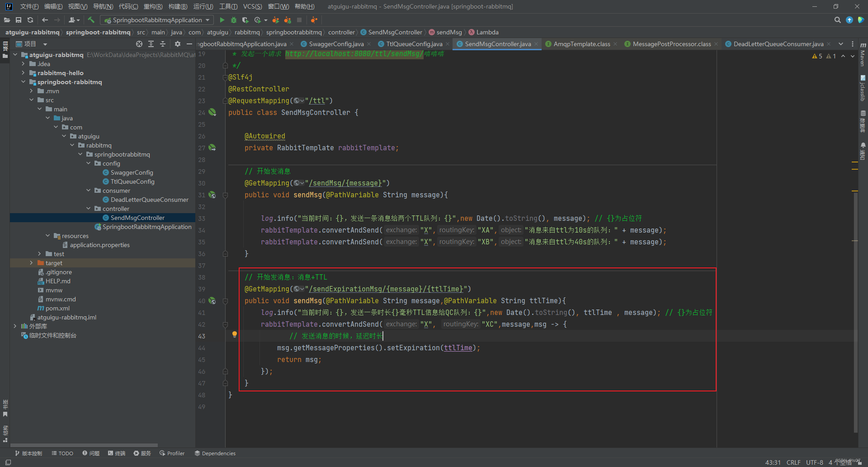Image resolution: width=868 pixels, height=467 pixels.
Task: Click the UTF-8 encoding status indicator
Action: click(814, 462)
